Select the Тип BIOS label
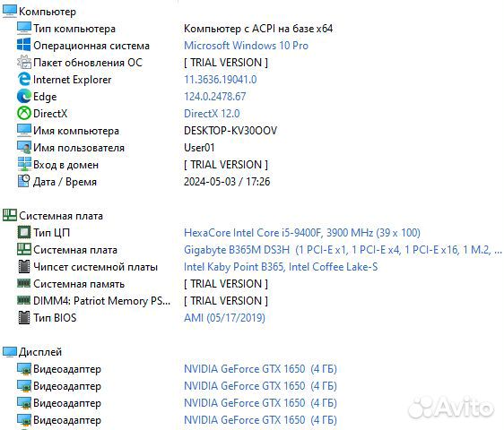The image size is (504, 430). coord(55,318)
